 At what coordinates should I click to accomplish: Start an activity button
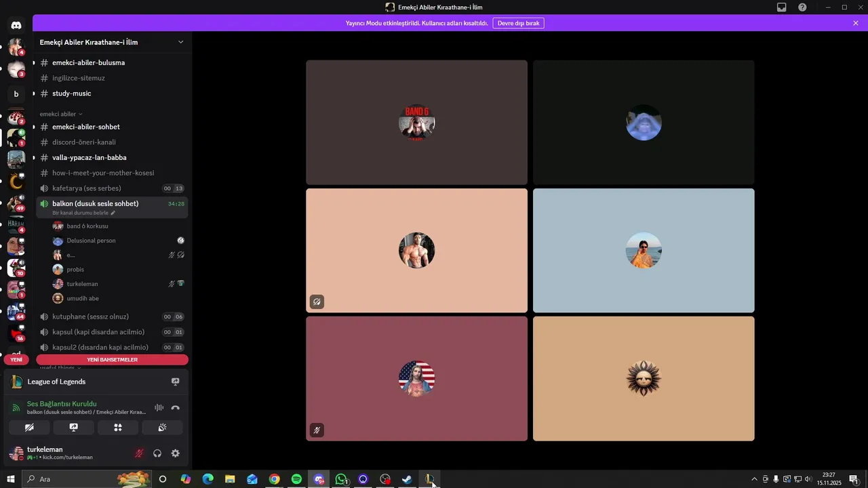click(117, 428)
